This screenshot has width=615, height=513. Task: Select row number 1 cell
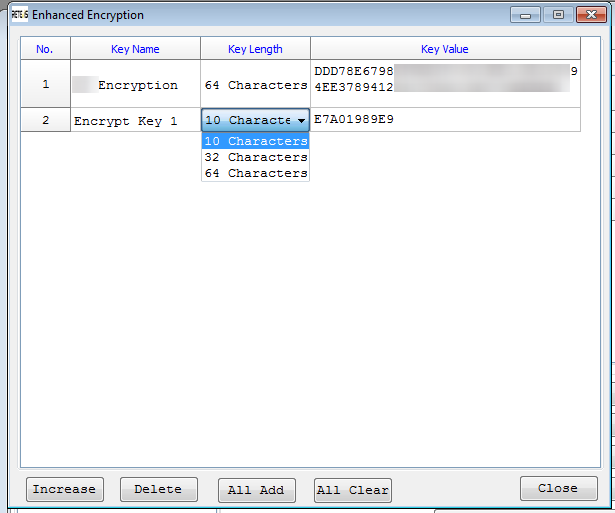tap(45, 85)
